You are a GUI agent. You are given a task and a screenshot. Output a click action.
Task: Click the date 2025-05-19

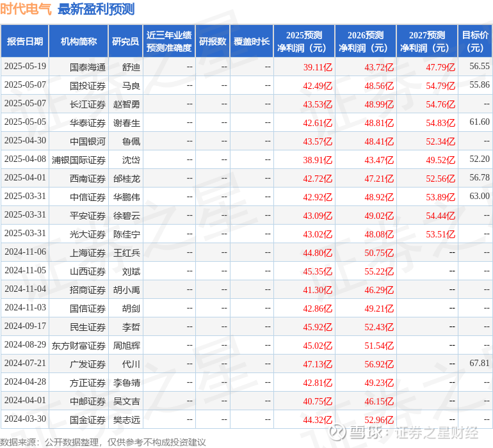pyautogui.click(x=25, y=67)
